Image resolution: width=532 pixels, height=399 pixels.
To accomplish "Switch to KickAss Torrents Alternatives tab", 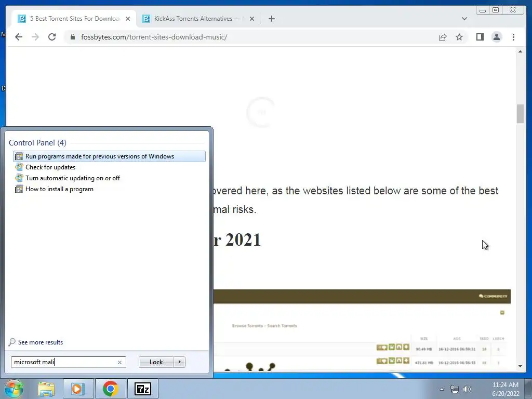I will pos(198,19).
